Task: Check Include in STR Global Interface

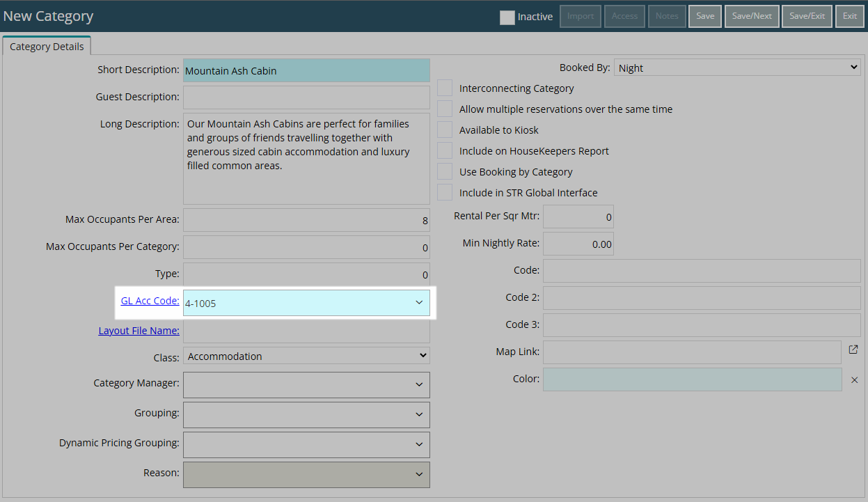Action: tap(445, 193)
